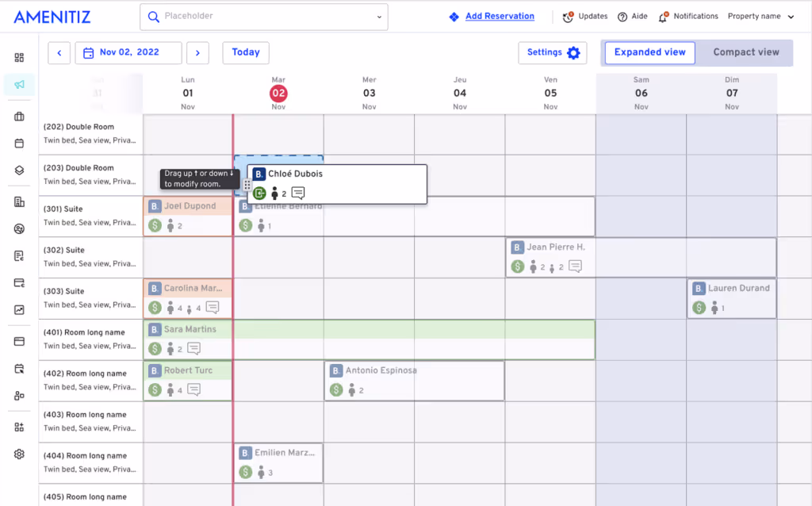This screenshot has height=506, width=812.
Task: Open the Notifications bell icon
Action: (663, 17)
